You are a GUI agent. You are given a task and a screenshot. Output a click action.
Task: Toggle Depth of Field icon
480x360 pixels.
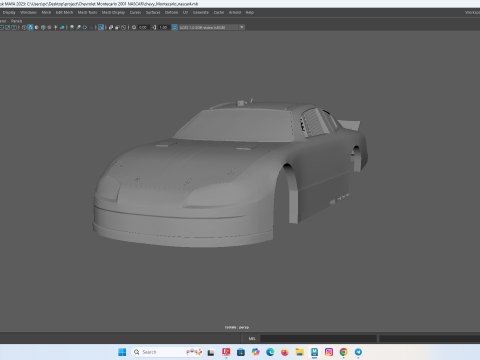[91, 27]
